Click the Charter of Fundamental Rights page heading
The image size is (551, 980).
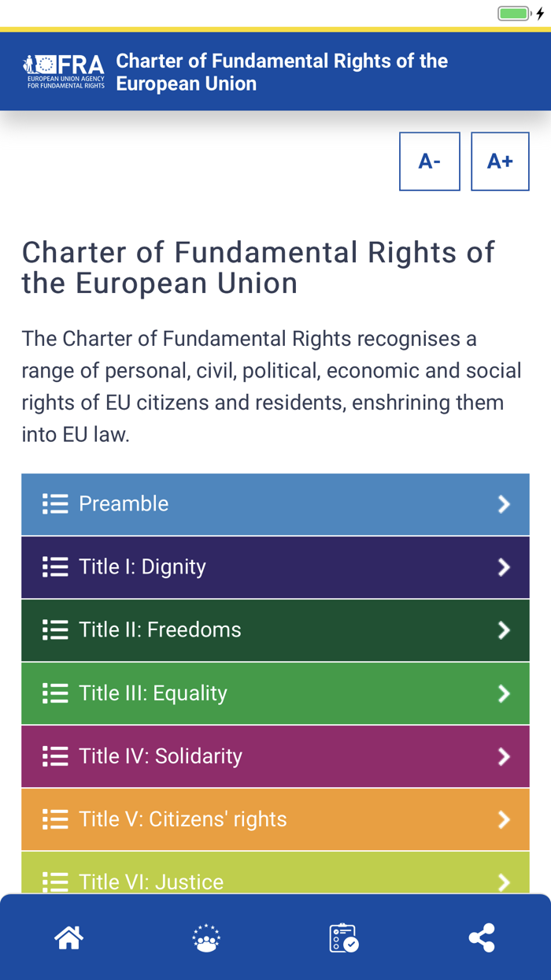pos(258,267)
